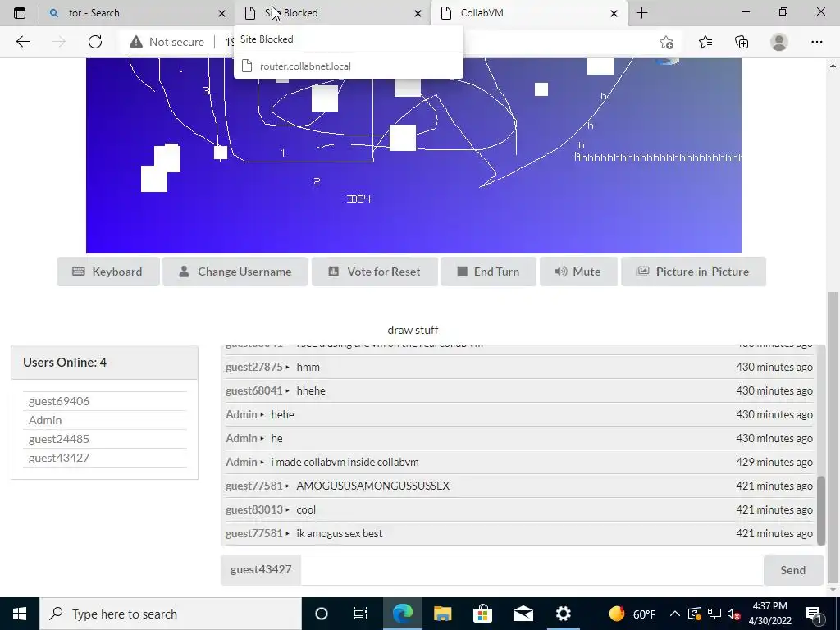The image size is (840, 630).
Task: Open the notification center icon
Action: pyautogui.click(x=815, y=614)
